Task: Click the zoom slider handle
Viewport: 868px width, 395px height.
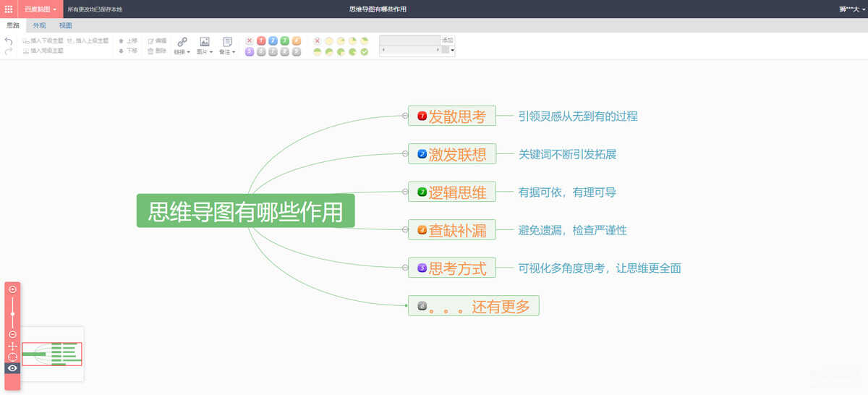Action: (12, 313)
